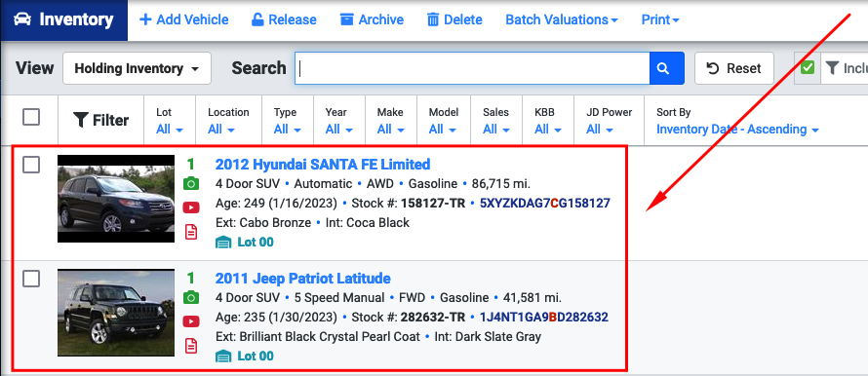Open 2012 Hyundai SANTA FE Limited link
868x376 pixels.
323,165
